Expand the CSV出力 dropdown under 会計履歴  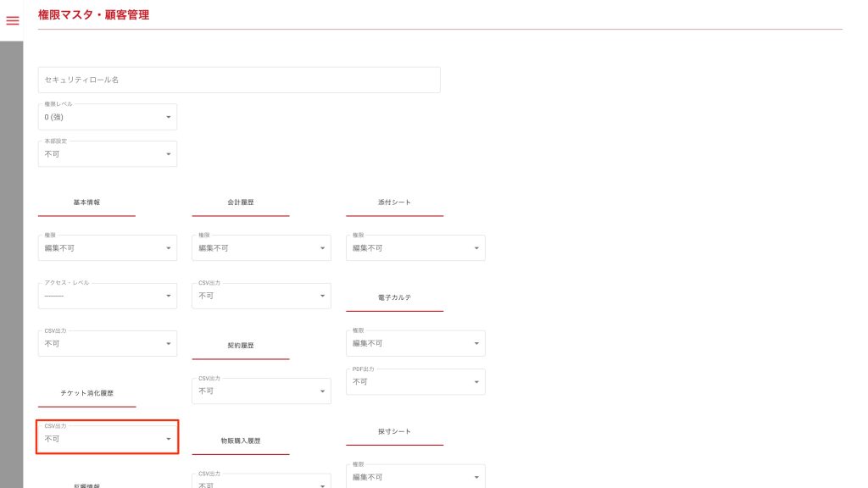click(261, 296)
